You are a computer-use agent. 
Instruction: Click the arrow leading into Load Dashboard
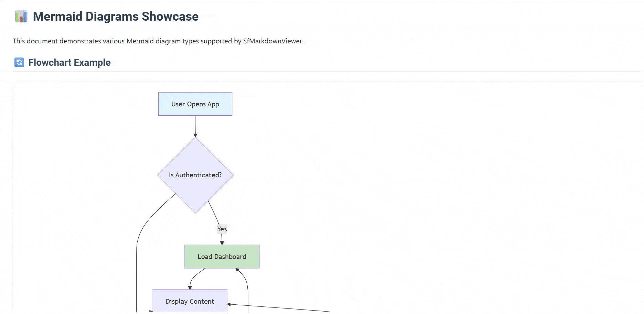[x=222, y=239]
